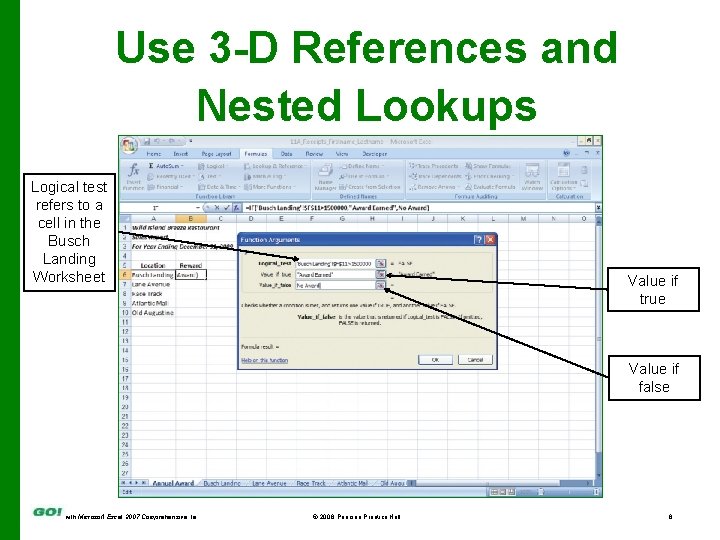The height and width of the screenshot is (540, 720).
Task: Click the fx button beside the formula bar
Action: pos(236,208)
